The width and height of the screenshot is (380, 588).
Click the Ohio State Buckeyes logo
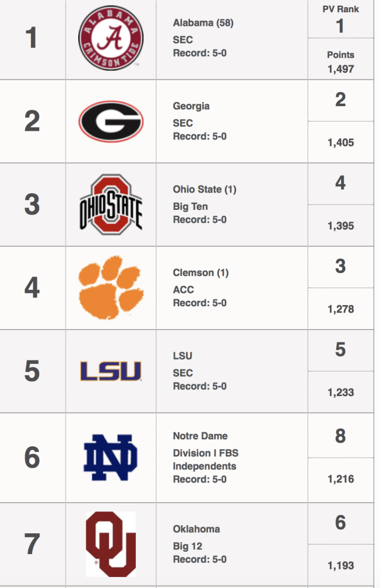111,205
